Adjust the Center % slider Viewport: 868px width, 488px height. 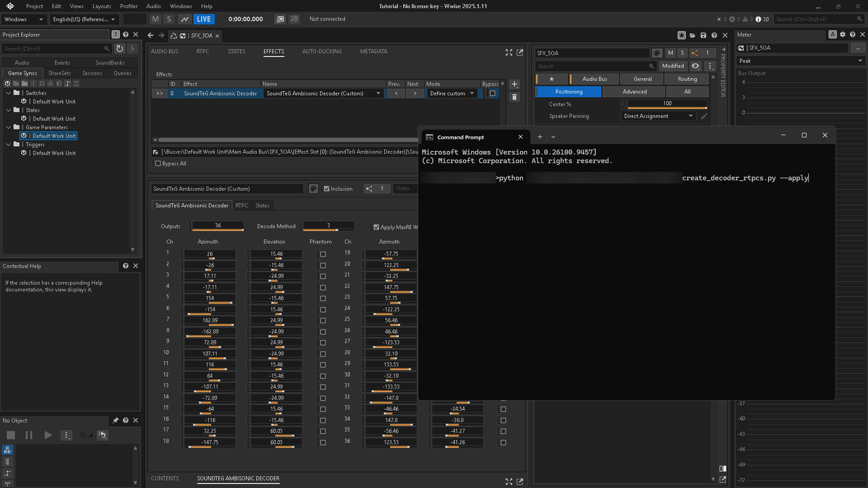coord(667,104)
